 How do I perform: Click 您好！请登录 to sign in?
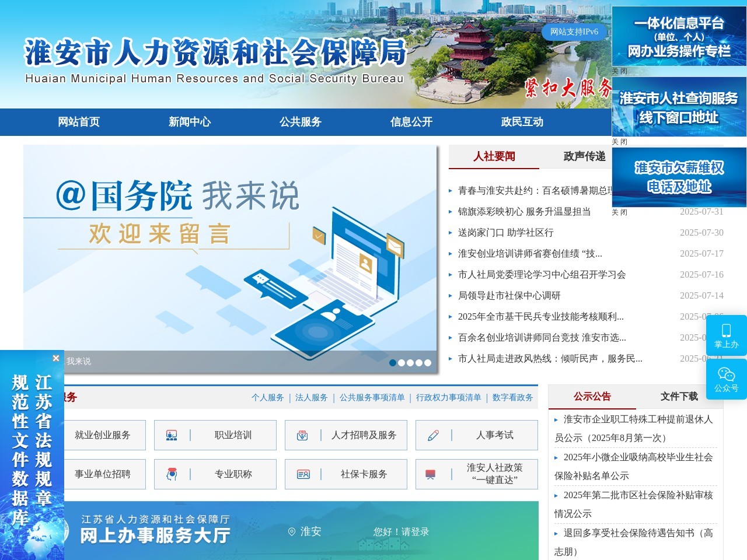click(400, 531)
